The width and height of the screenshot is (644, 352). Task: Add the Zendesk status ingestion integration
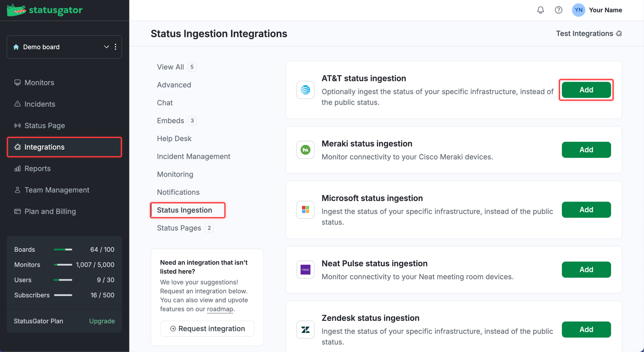(586, 330)
